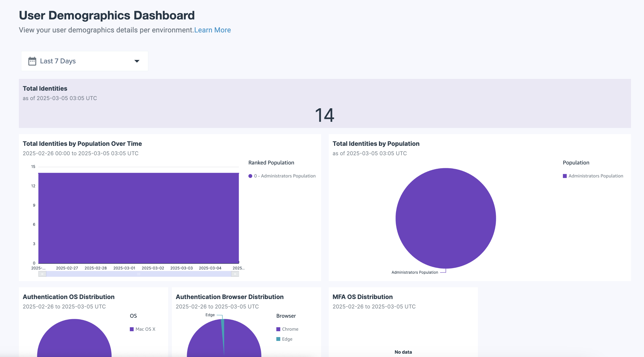644x357 pixels.
Task: Toggle the 0 - Administrators Population legend entry
Action: click(x=282, y=176)
